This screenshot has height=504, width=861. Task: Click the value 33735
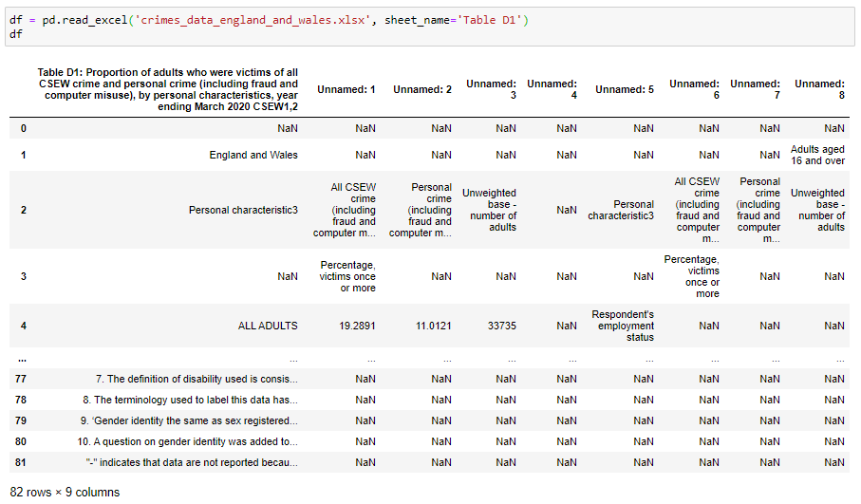click(502, 327)
